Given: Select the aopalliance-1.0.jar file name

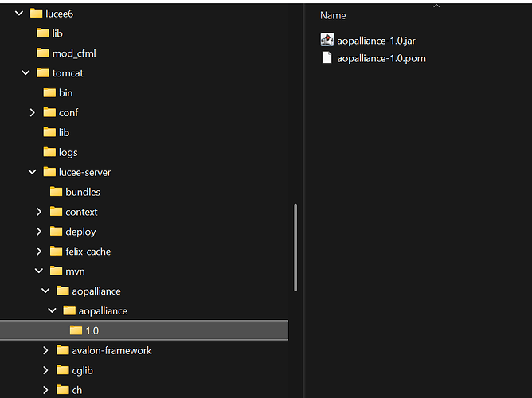Looking at the screenshot, I should click(x=376, y=41).
